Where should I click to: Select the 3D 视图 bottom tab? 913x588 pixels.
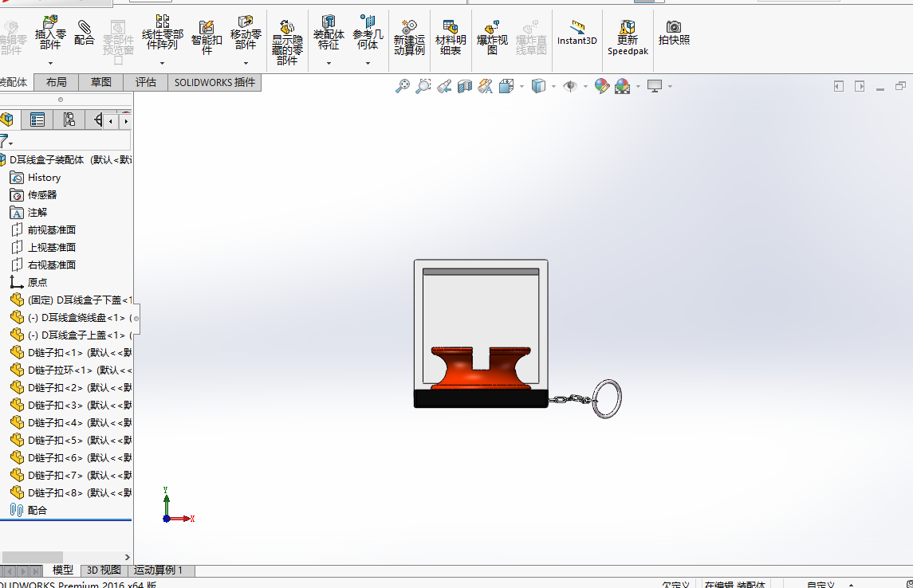click(104, 570)
